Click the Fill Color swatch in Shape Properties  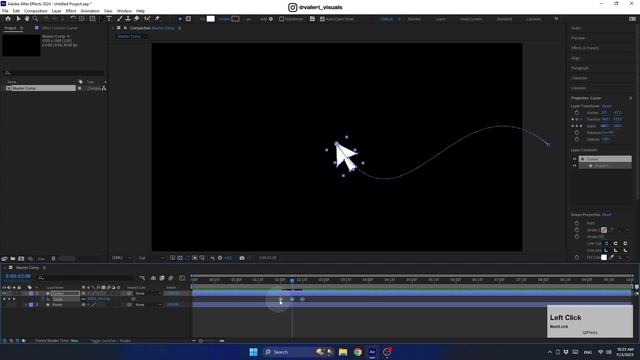pyautogui.click(x=604, y=257)
